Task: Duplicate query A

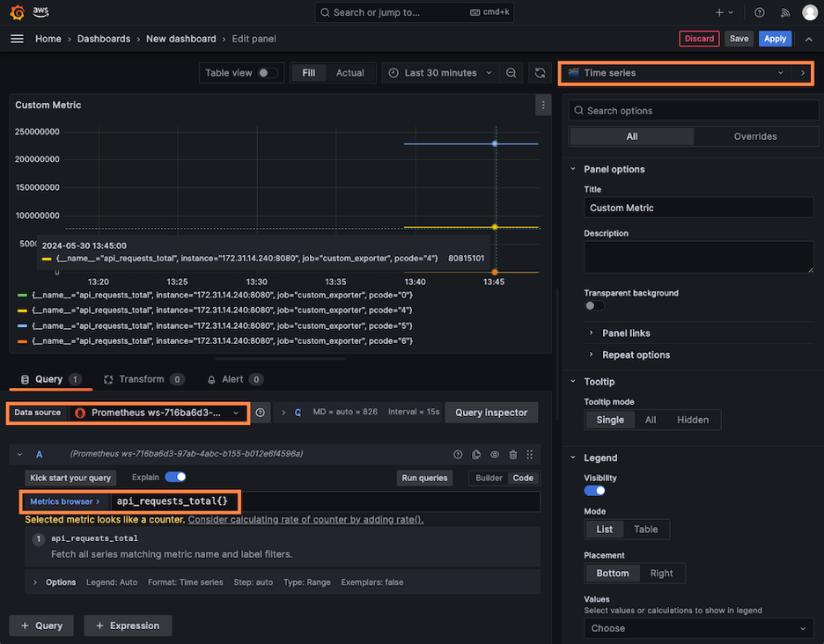Action: pos(476,454)
